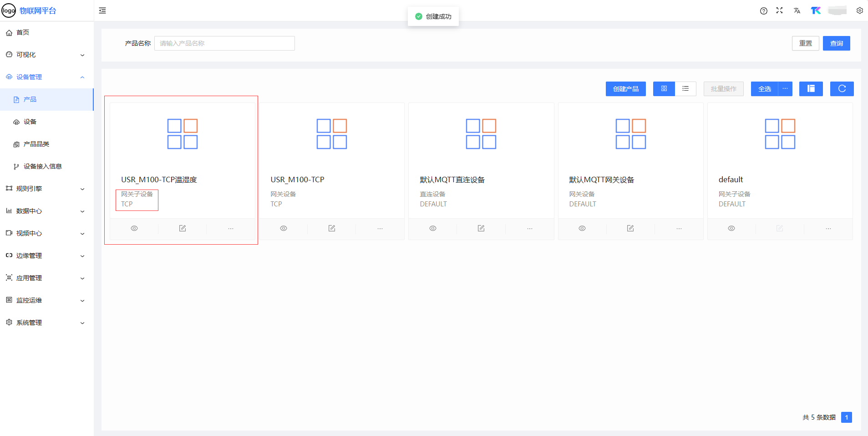Collapse the sidebar menu icon
Screen dimensions: 868x436
point(102,10)
